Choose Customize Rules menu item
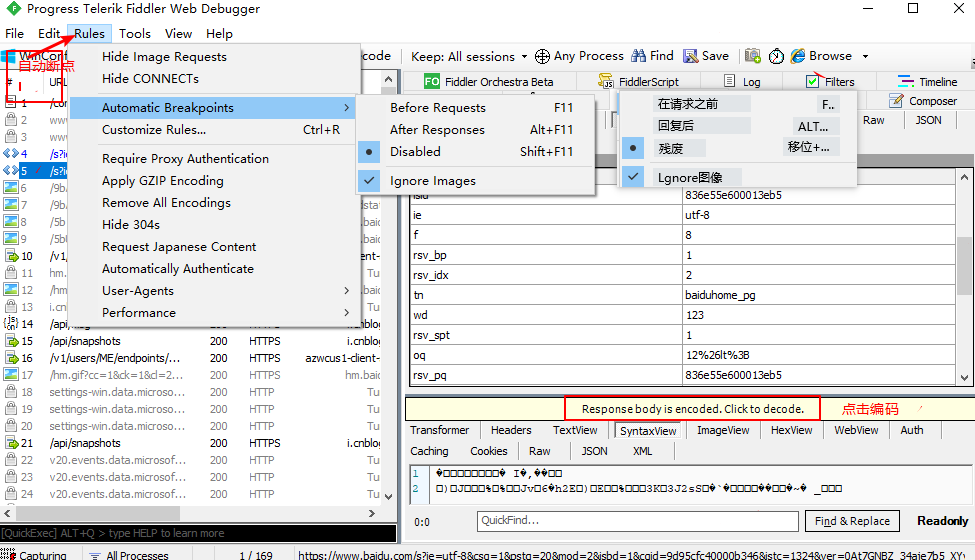975x560 pixels. click(x=154, y=129)
